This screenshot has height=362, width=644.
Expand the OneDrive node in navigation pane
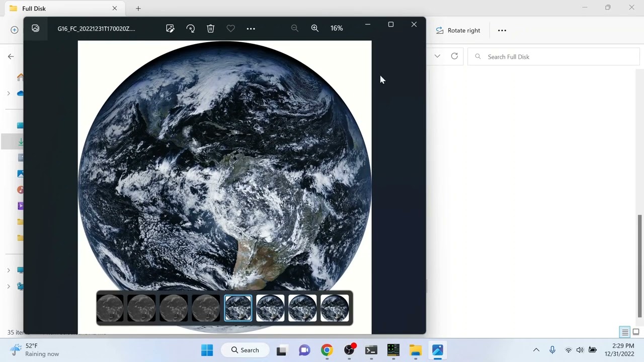[8, 93]
